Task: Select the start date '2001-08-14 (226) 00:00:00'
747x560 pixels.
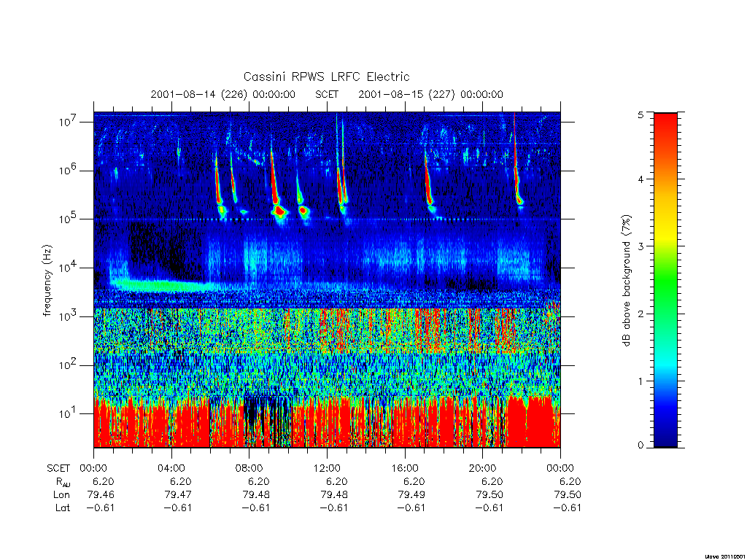Action: 223,94
